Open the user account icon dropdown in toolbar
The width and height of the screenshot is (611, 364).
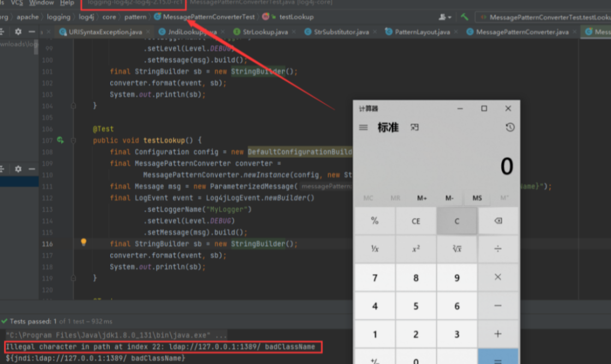(444, 17)
